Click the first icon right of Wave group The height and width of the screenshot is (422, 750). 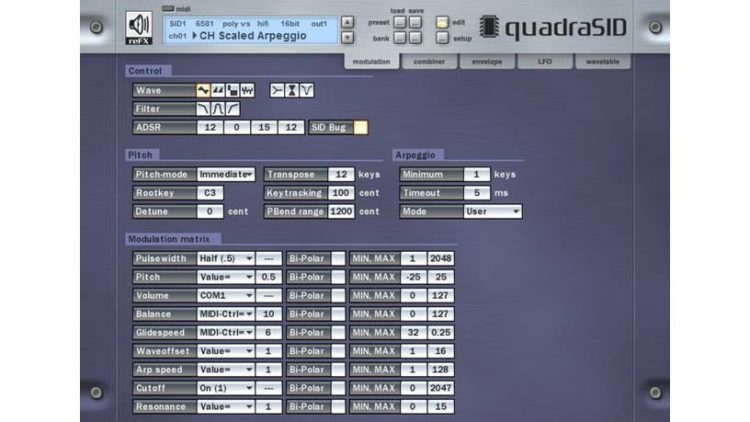(277, 90)
